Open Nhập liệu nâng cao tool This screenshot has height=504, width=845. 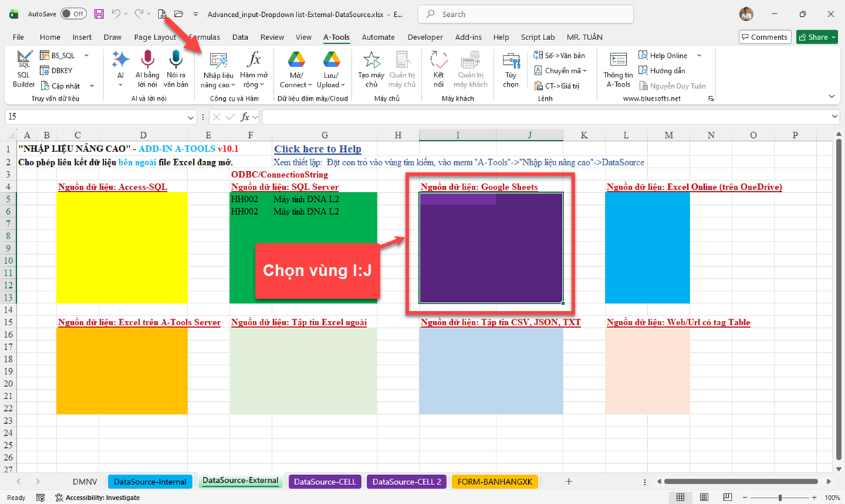[x=218, y=69]
